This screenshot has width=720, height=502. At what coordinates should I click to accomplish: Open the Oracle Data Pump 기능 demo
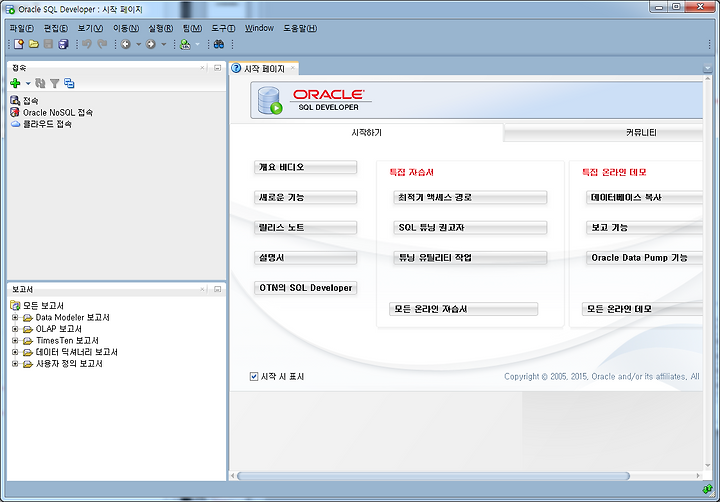[x=644, y=258]
